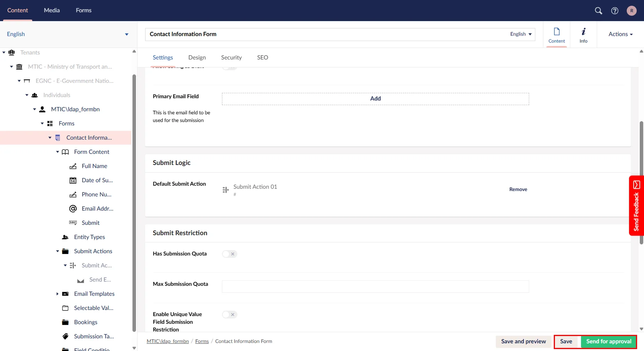This screenshot has width=644, height=351.
Task: Open the Info panel icon
Action: point(583,35)
